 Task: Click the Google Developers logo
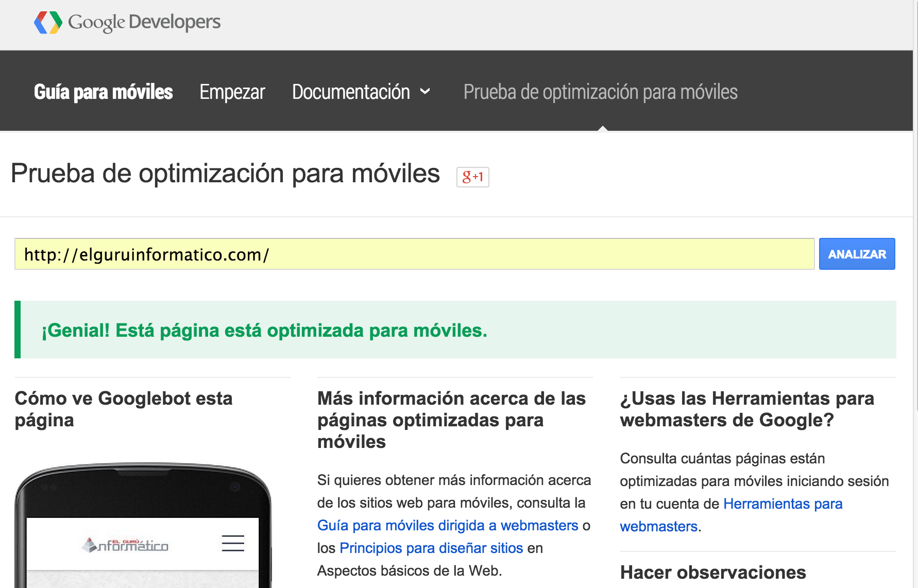point(127,22)
